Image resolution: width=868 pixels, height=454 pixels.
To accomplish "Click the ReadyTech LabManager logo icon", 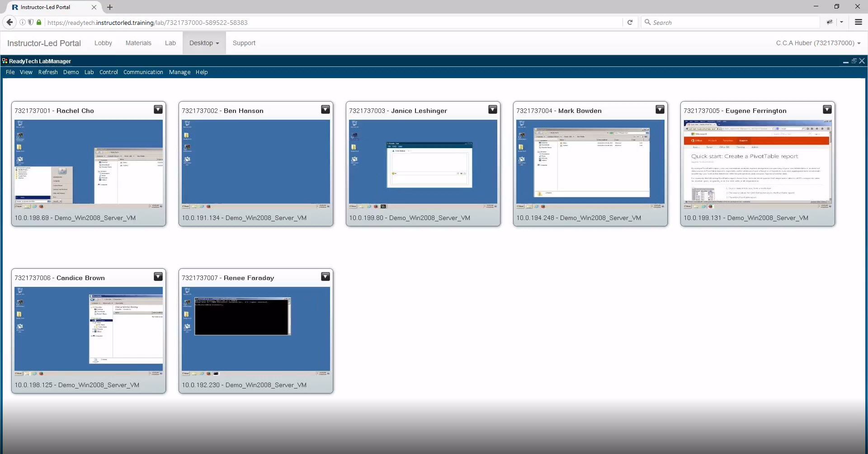I will (5, 61).
